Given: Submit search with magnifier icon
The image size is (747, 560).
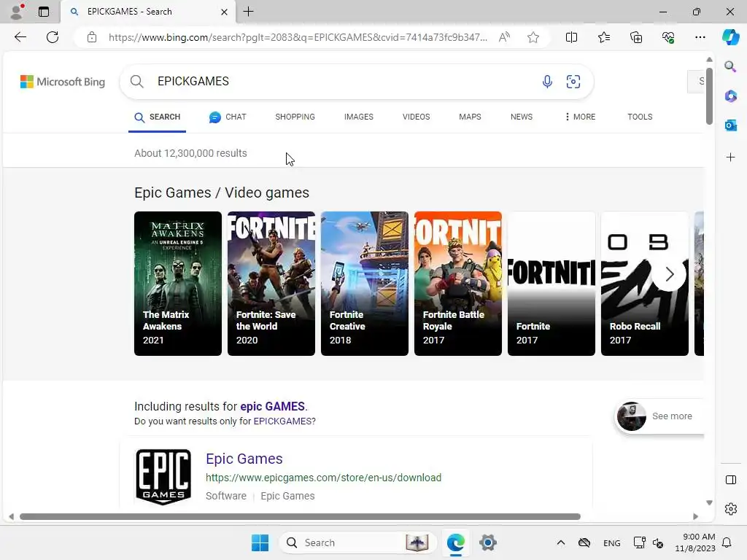Looking at the screenshot, I should (136, 82).
